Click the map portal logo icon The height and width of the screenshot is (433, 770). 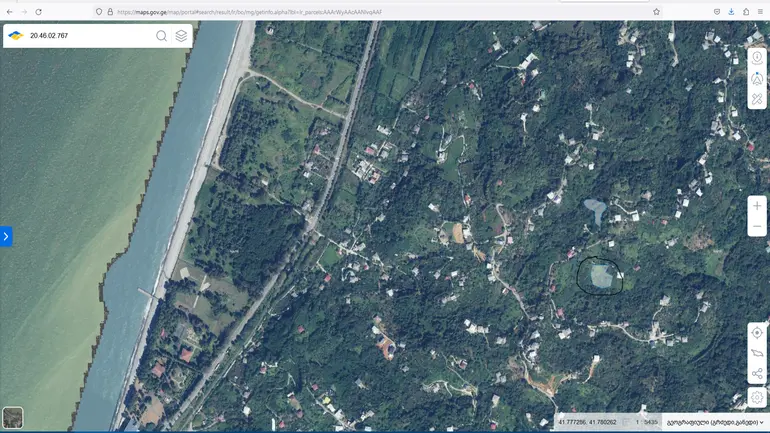pos(16,35)
